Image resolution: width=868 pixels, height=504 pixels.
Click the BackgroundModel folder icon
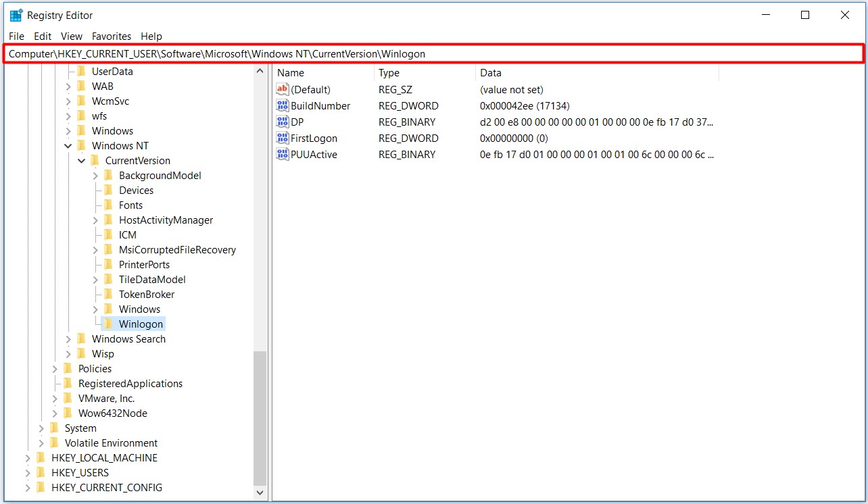click(x=108, y=175)
